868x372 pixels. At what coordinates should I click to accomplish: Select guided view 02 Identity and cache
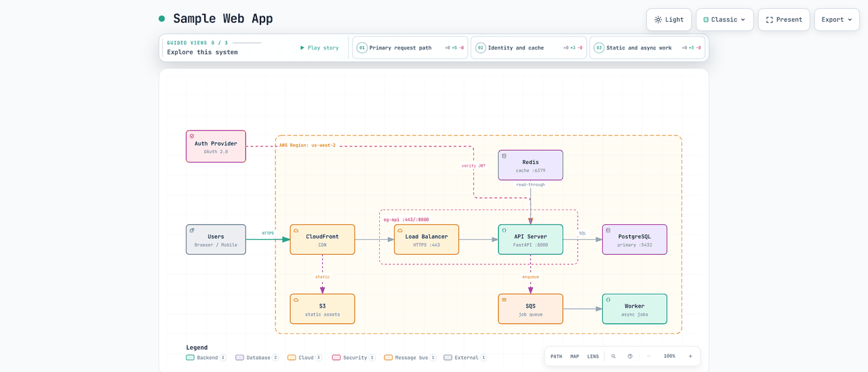tap(528, 48)
